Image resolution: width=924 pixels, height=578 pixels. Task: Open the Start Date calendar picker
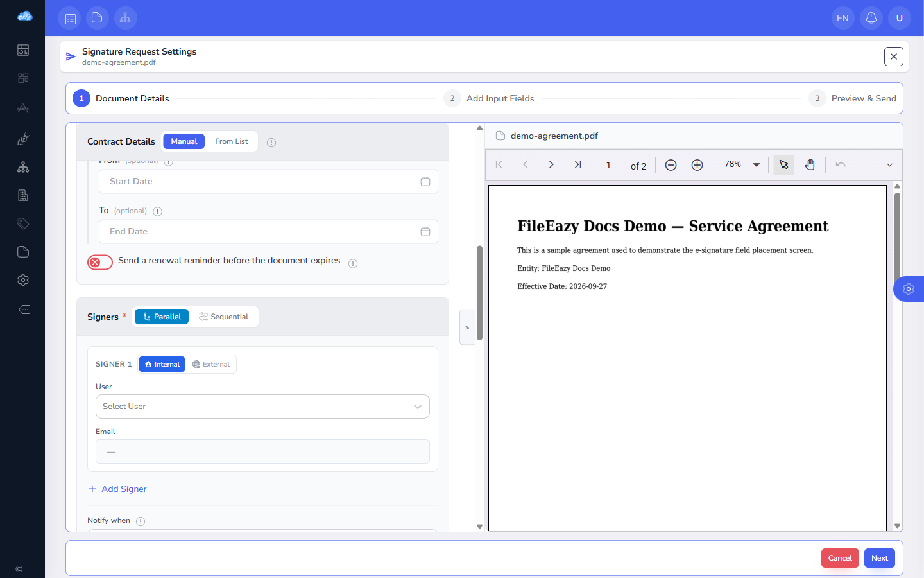click(x=425, y=182)
